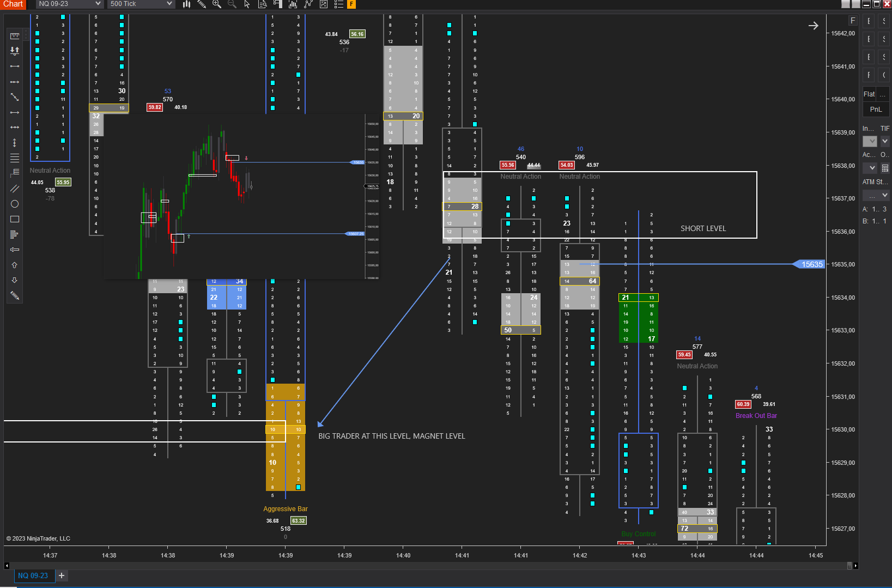Click the 56.16 green value box

tap(357, 34)
